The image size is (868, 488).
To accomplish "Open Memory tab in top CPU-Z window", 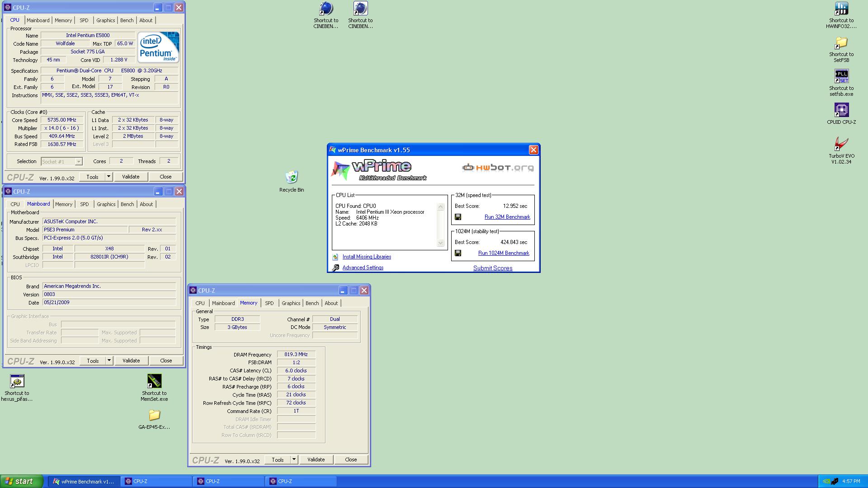I will pos(63,20).
